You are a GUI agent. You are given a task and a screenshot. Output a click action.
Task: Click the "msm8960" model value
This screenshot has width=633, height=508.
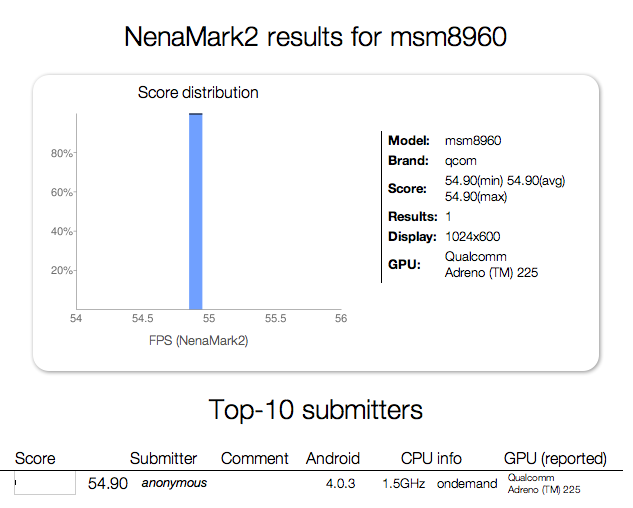click(x=471, y=142)
